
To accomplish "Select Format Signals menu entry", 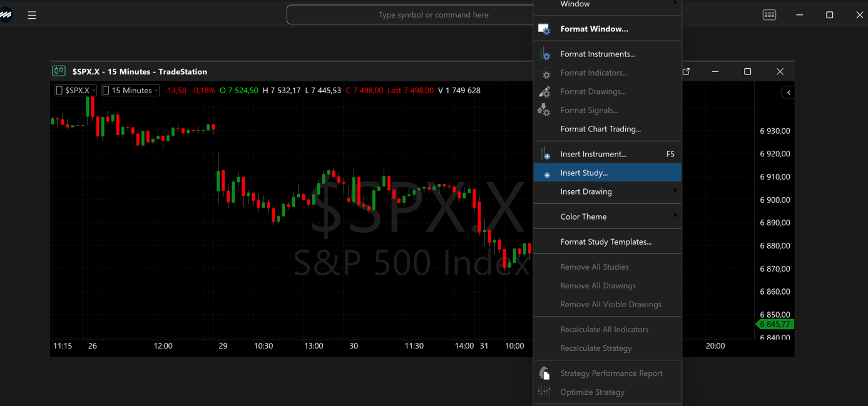I will [x=607, y=110].
